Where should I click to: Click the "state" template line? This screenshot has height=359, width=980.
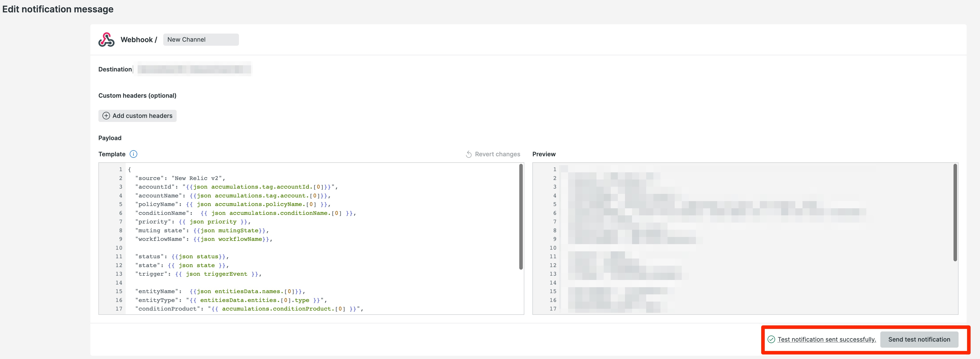[x=182, y=265]
